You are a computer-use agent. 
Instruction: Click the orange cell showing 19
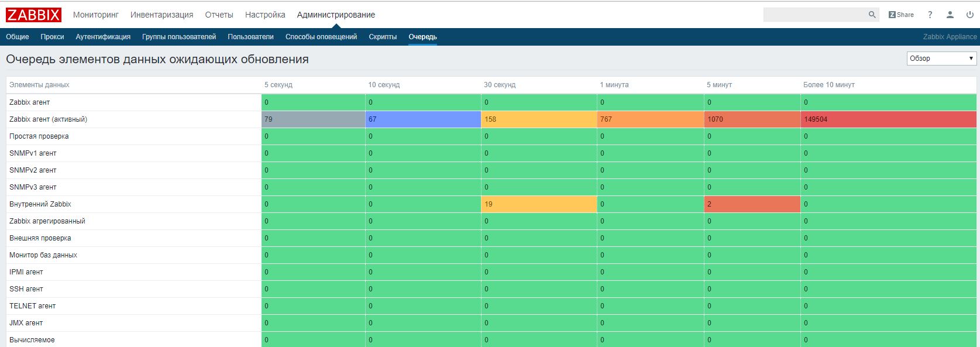click(539, 204)
